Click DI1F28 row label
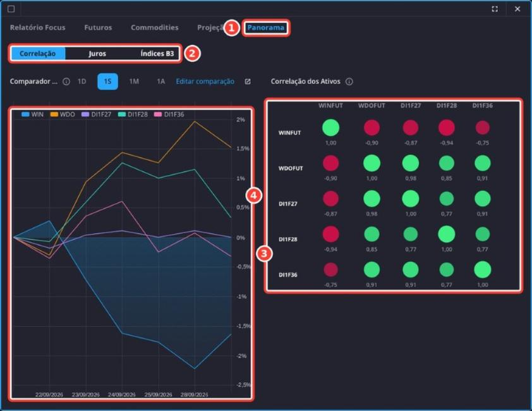Image resolution: width=532 pixels, height=411 pixels. (x=287, y=239)
